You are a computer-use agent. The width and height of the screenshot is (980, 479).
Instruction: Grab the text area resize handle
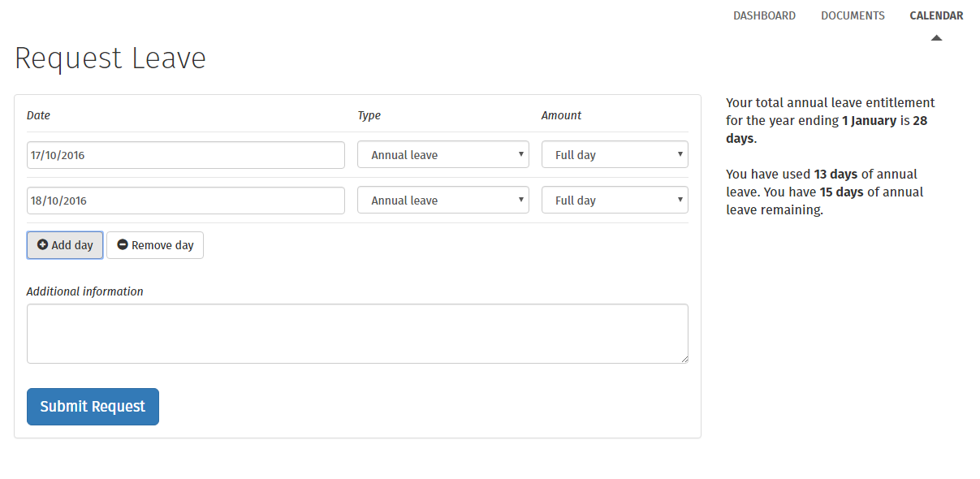[684, 359]
